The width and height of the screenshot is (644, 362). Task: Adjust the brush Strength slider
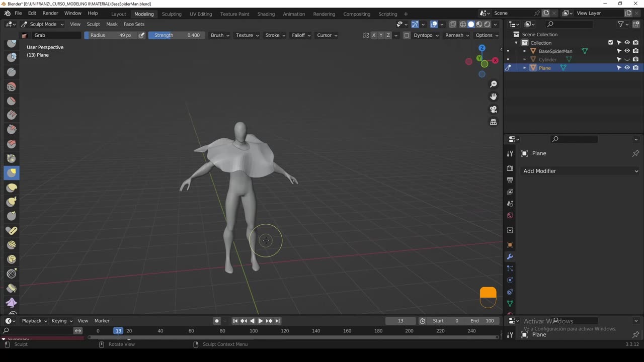pyautogui.click(x=177, y=35)
